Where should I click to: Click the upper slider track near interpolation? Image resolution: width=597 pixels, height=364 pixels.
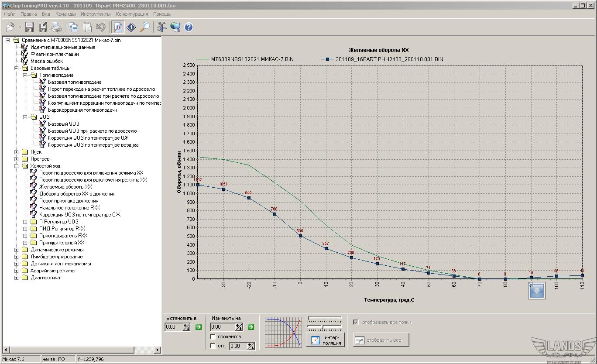click(x=324, y=318)
